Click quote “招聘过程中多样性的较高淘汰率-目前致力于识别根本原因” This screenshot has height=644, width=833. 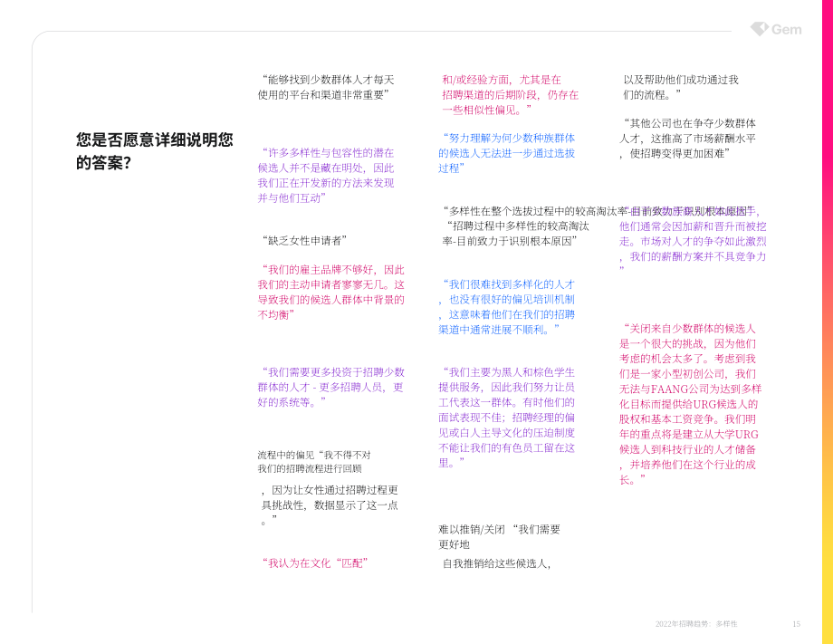pos(515,234)
